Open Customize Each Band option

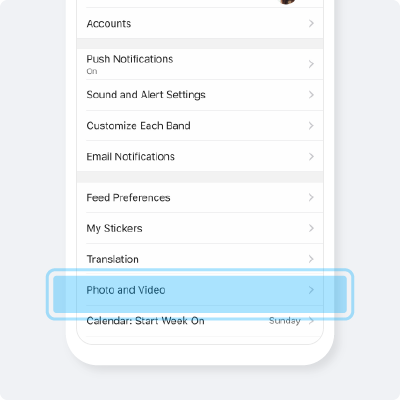pyautogui.click(x=200, y=126)
